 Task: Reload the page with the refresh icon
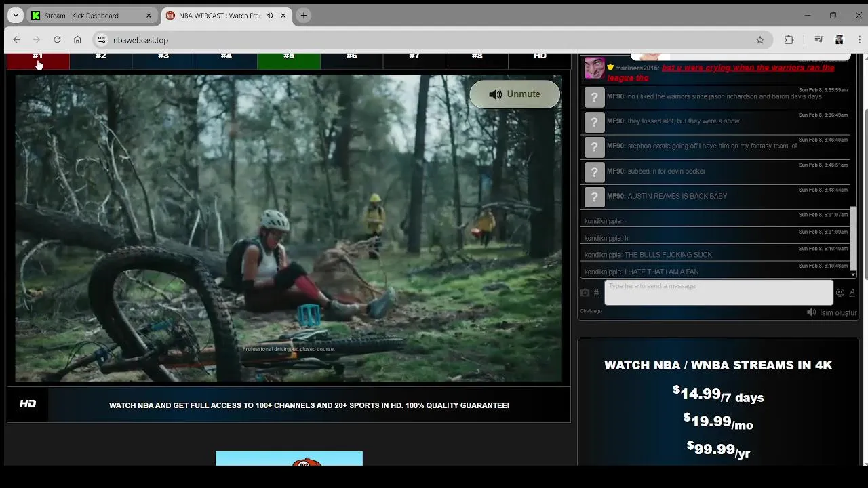[x=57, y=40]
